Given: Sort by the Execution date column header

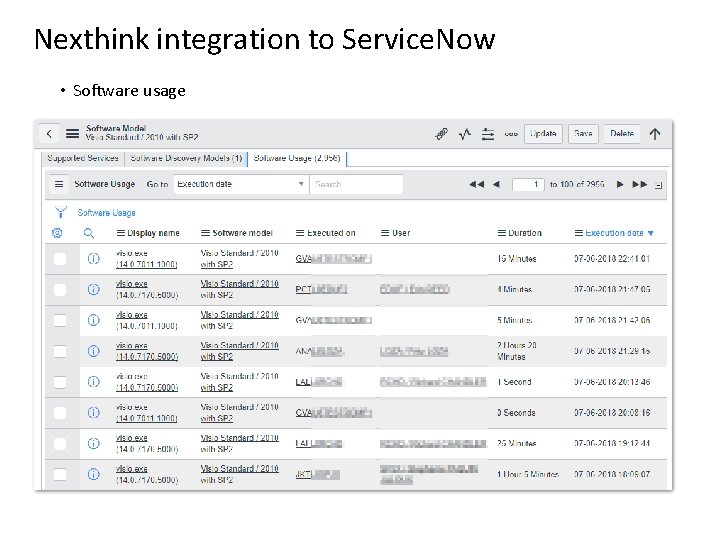Looking at the screenshot, I should pyautogui.click(x=614, y=233).
